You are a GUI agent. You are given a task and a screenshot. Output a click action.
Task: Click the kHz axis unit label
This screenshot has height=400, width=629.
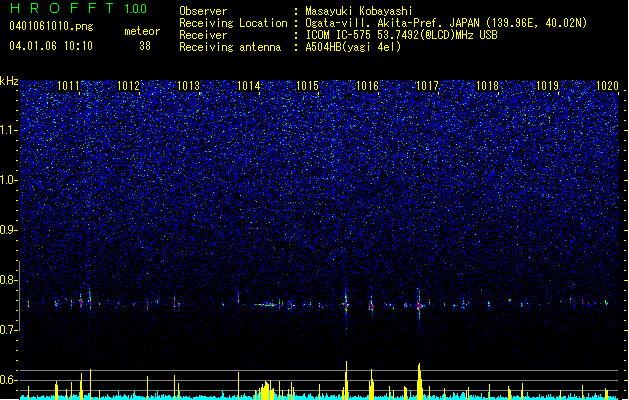[9, 81]
